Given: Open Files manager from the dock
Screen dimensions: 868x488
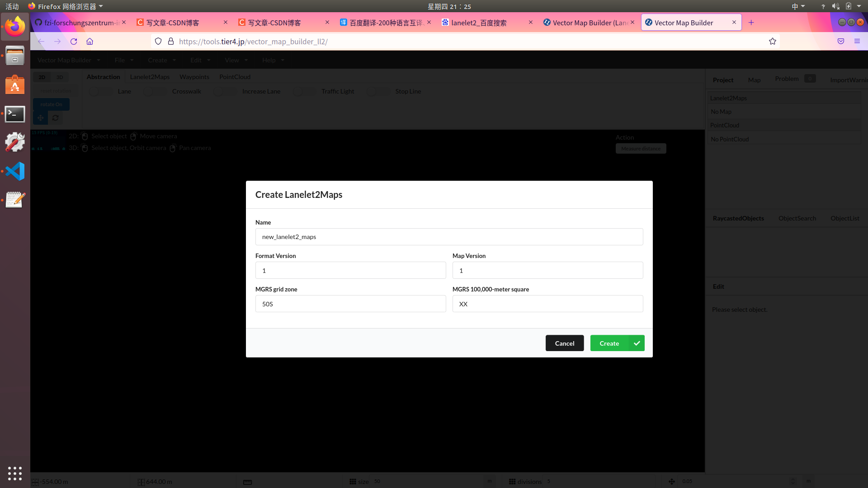Looking at the screenshot, I should [x=15, y=56].
